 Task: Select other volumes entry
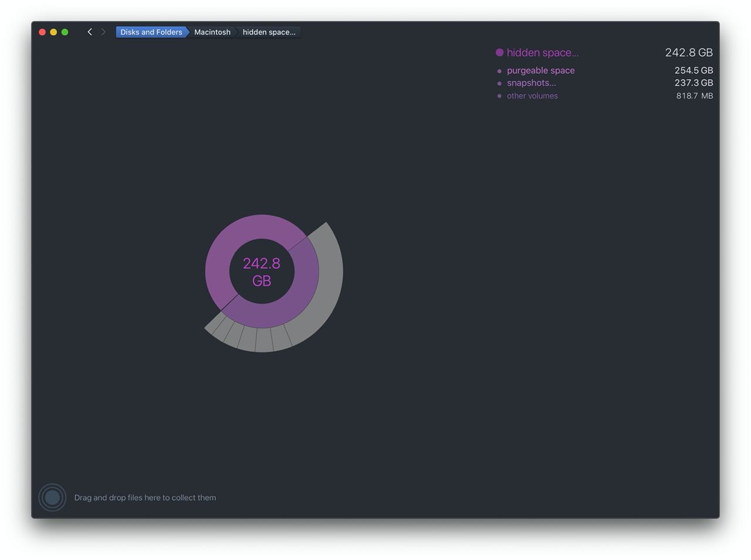[x=532, y=96]
